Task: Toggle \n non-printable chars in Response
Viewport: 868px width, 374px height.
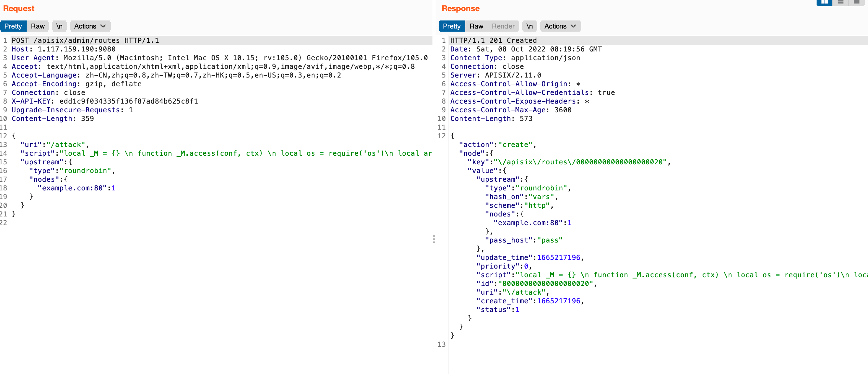Action: [529, 26]
